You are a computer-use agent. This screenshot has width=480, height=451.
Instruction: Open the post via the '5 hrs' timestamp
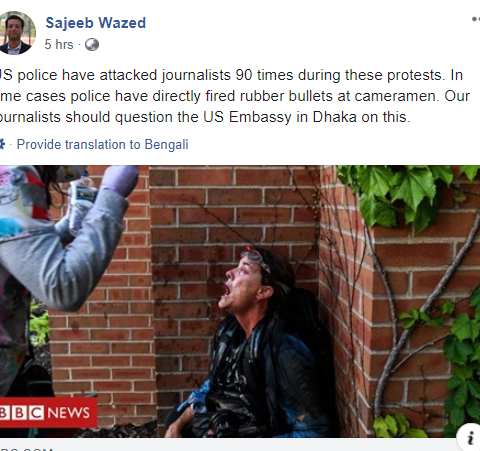[59, 44]
